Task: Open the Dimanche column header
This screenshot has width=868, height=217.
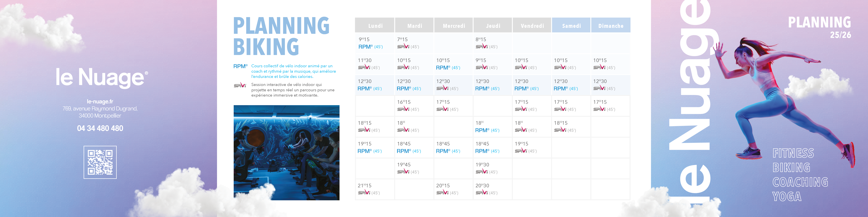Action: coord(611,25)
